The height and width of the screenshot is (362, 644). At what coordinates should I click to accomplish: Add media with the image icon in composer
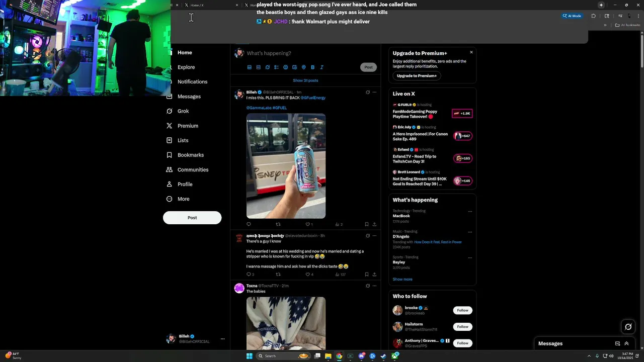pyautogui.click(x=250, y=67)
